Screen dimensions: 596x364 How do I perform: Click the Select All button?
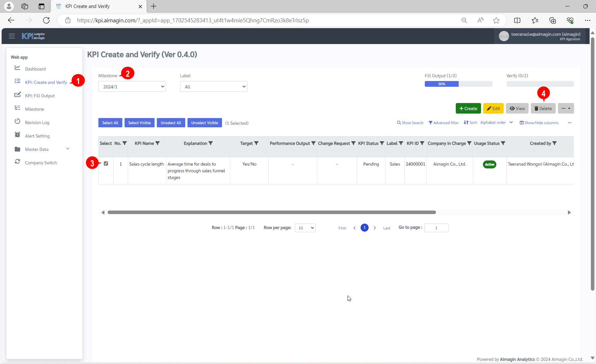click(110, 123)
